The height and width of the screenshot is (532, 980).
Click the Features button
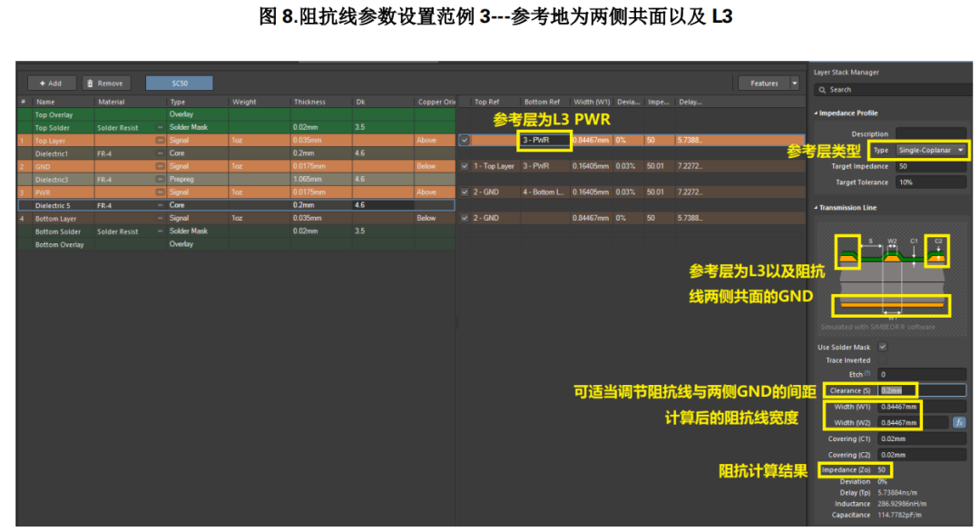click(764, 84)
